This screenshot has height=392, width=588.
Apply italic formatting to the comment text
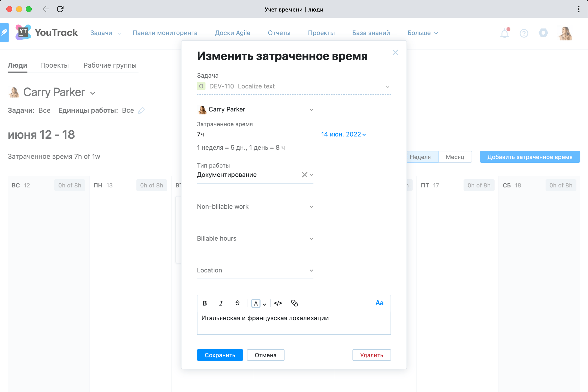click(x=221, y=303)
